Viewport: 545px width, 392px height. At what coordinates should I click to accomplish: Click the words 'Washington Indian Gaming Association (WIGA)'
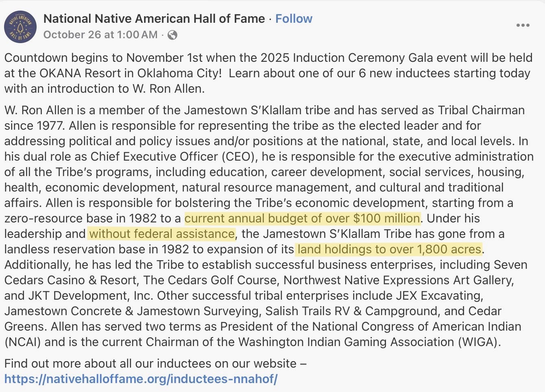368,342
